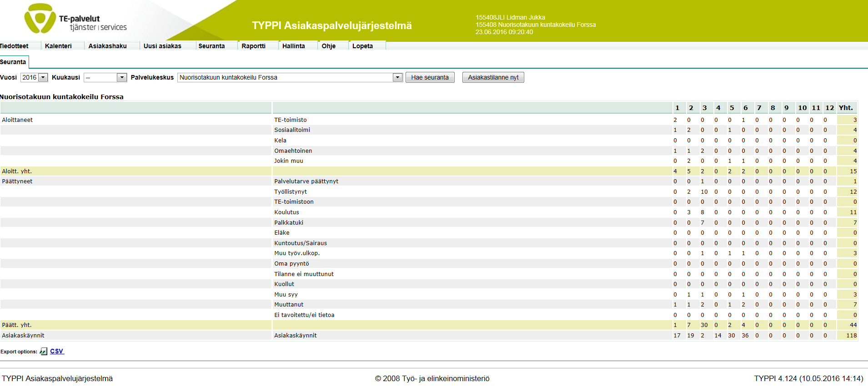This screenshot has height=387, width=868.
Task: Select the Muu syy row label
Action: click(x=286, y=295)
